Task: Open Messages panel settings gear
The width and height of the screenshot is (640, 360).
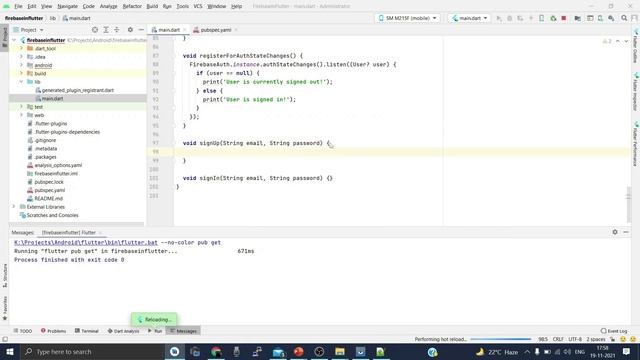Action: click(x=615, y=232)
